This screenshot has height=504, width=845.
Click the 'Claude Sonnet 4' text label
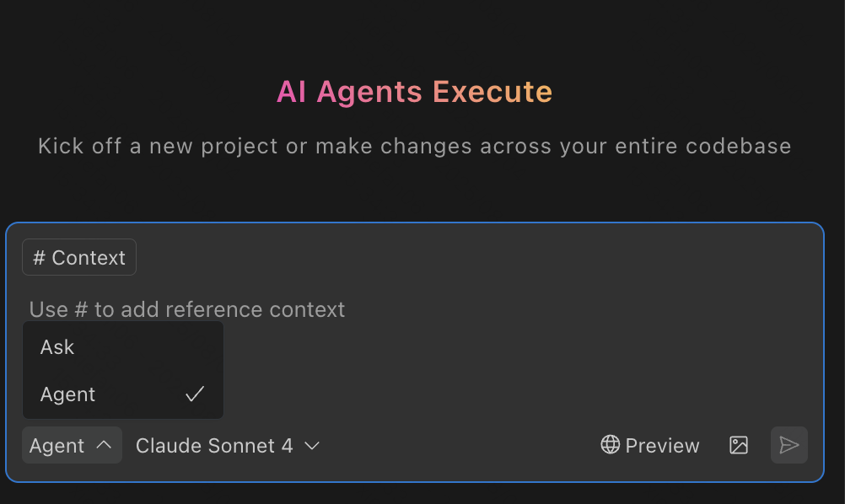pos(214,446)
